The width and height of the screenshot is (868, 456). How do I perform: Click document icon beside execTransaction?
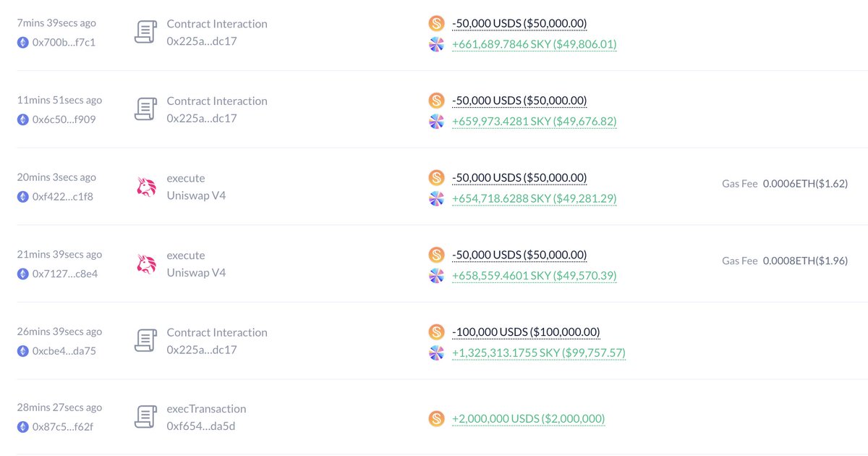tap(146, 418)
